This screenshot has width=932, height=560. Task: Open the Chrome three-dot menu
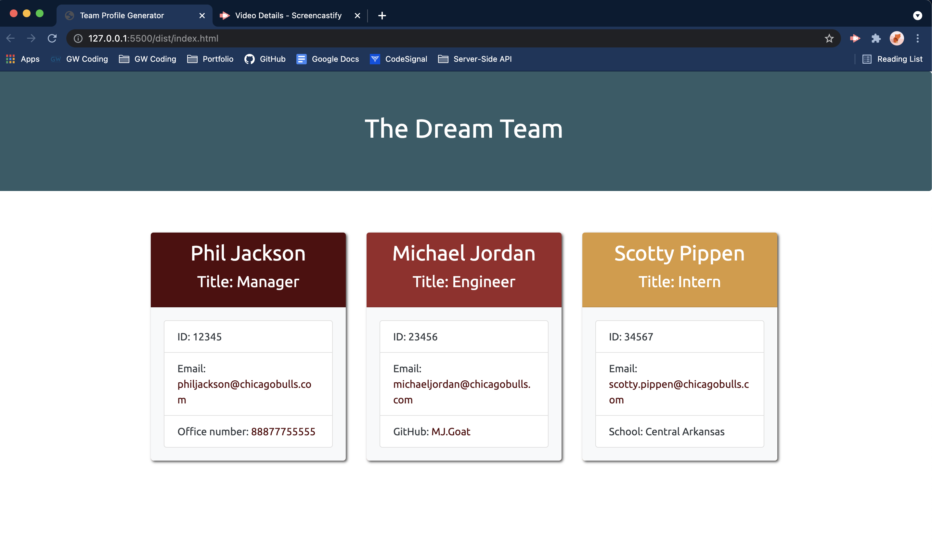click(x=918, y=38)
